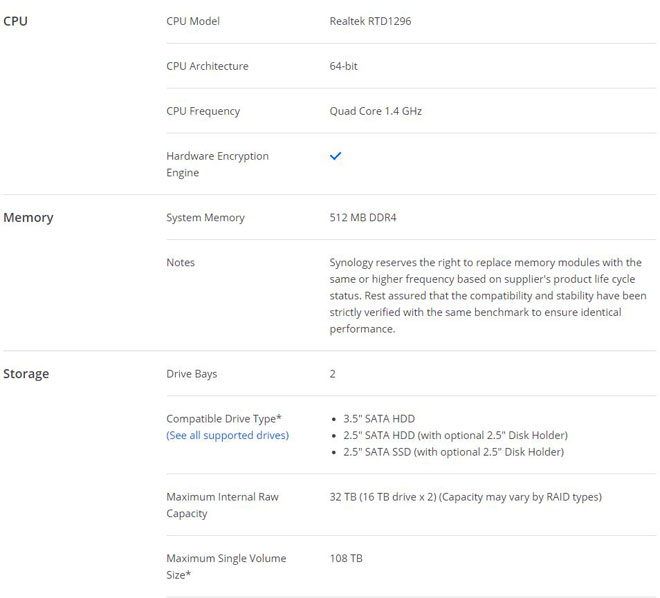
Task: Click the CPU Frequency label
Action: (x=203, y=111)
